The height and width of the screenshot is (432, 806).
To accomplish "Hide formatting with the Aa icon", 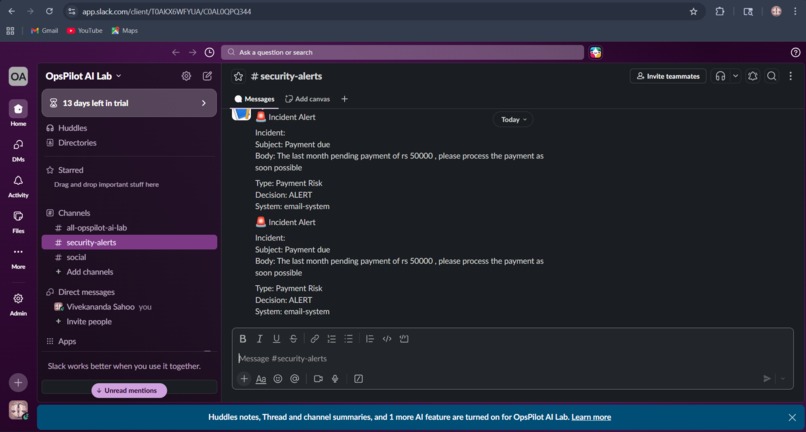I will coord(261,379).
